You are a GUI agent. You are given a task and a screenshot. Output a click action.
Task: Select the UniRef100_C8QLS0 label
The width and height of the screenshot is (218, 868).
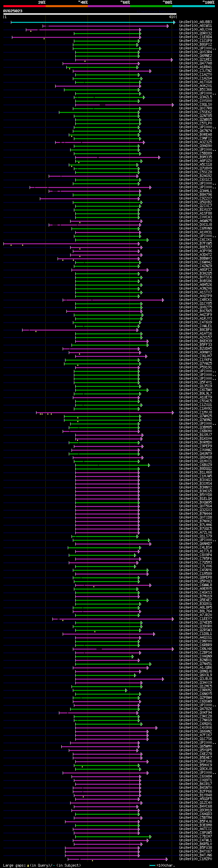click(x=196, y=105)
